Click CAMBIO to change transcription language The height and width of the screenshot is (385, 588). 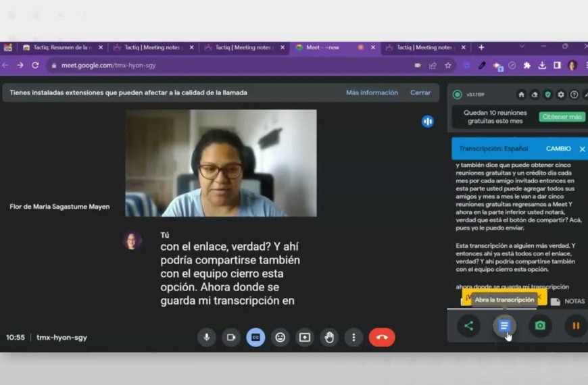pos(558,149)
